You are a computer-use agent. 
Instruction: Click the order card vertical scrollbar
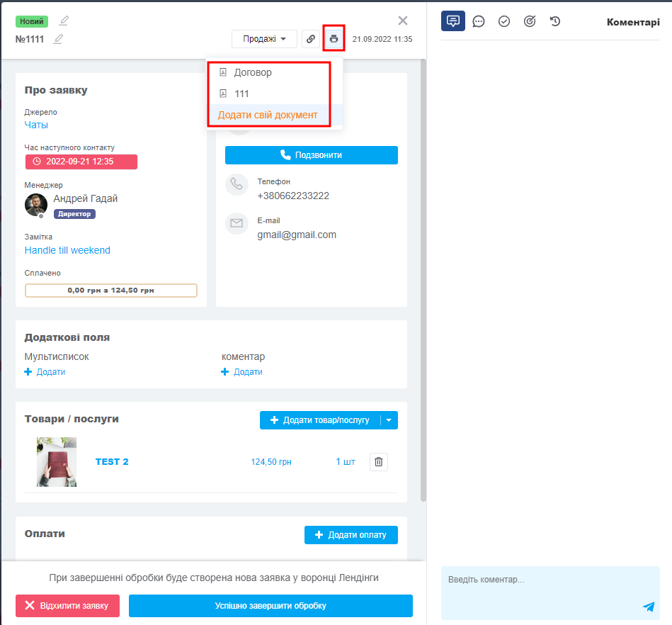tap(423, 280)
